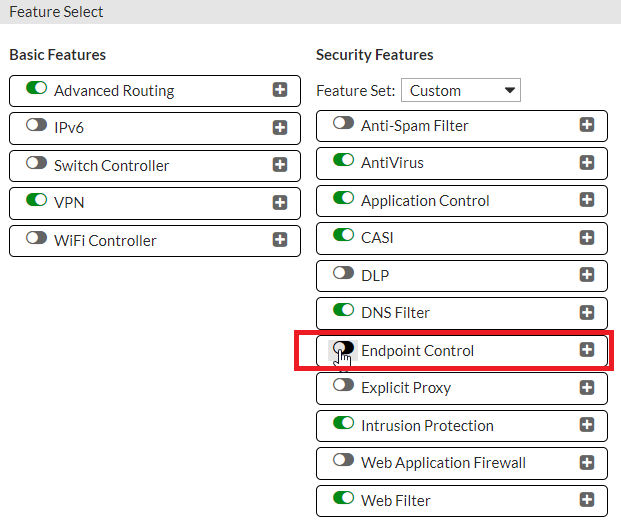Open the Feature Set dropdown
The image size is (621, 527).
pyautogui.click(x=461, y=90)
